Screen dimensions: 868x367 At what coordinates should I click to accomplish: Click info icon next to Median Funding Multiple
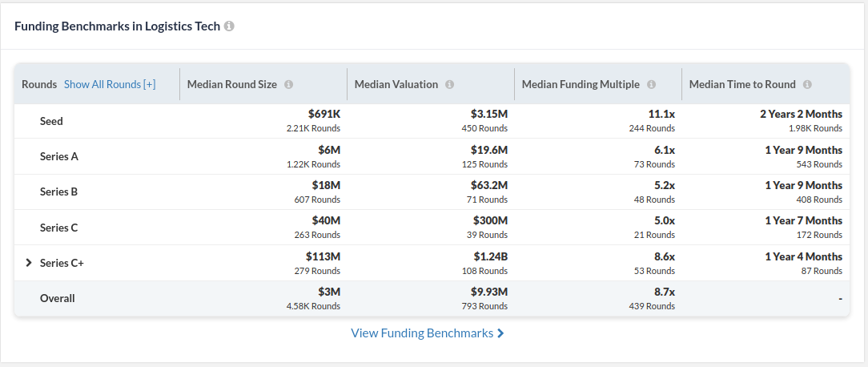click(x=651, y=84)
